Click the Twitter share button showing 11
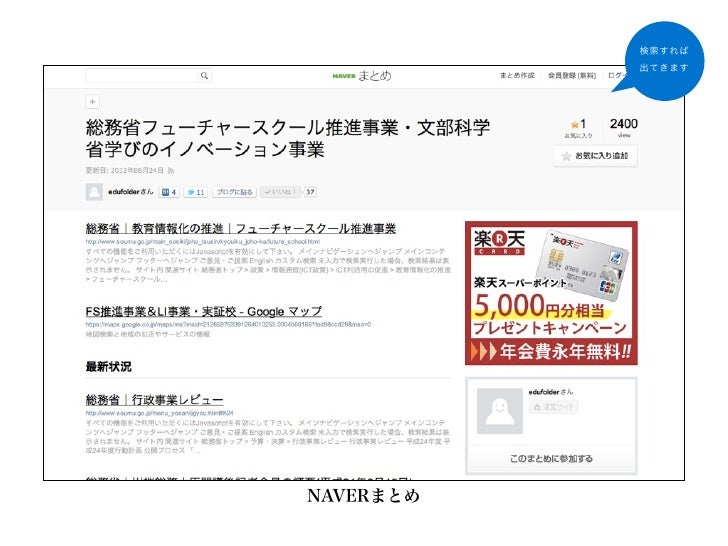The height and width of the screenshot is (546, 728). pos(195,192)
